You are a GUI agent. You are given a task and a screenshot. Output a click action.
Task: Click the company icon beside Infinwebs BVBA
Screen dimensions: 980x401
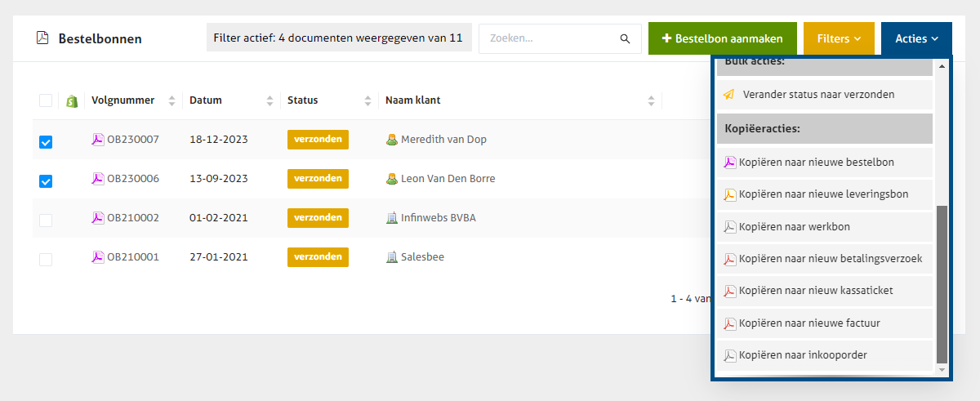click(392, 218)
